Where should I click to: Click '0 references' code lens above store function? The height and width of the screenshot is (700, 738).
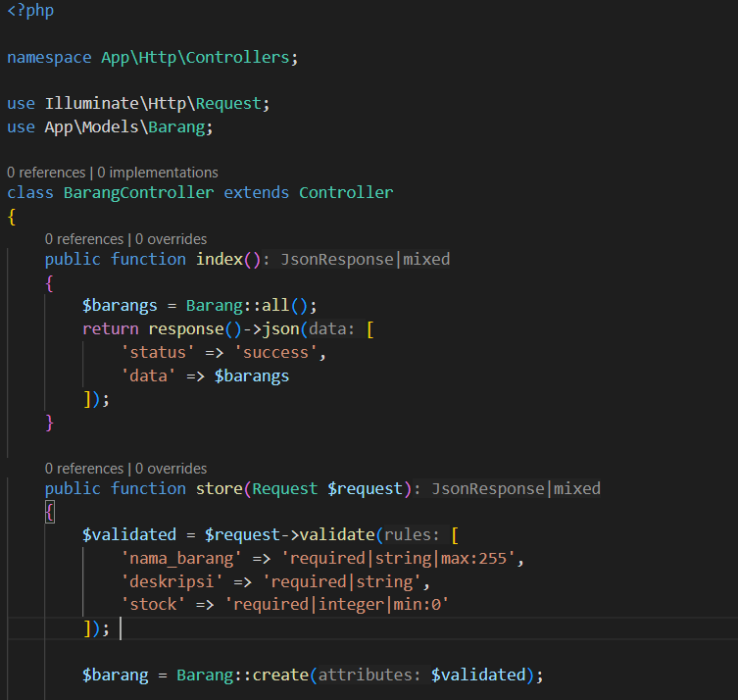point(84,468)
